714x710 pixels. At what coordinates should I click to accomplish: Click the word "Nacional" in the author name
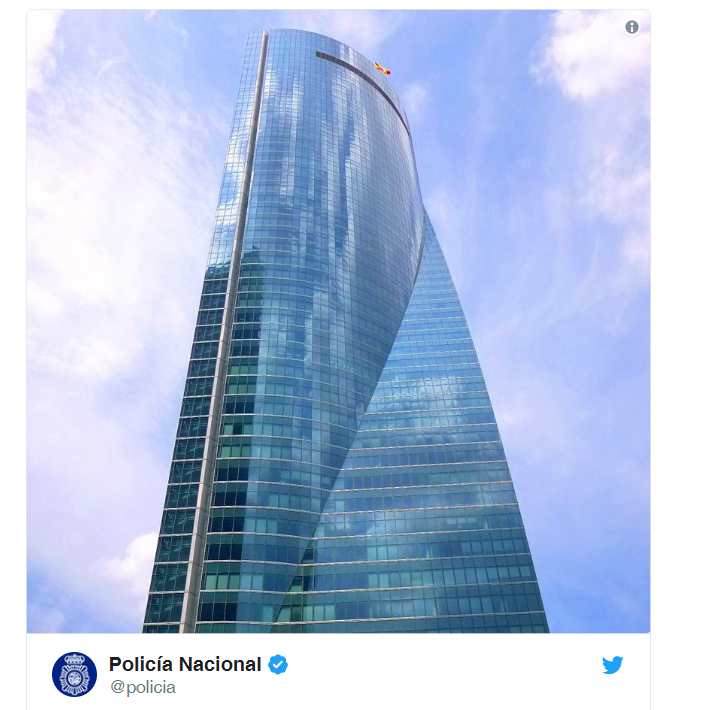pos(220,664)
